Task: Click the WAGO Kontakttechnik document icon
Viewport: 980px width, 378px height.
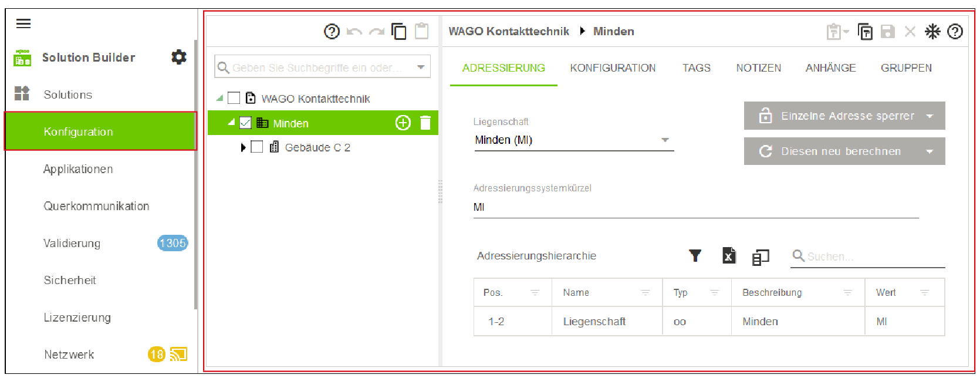Action: [251, 98]
